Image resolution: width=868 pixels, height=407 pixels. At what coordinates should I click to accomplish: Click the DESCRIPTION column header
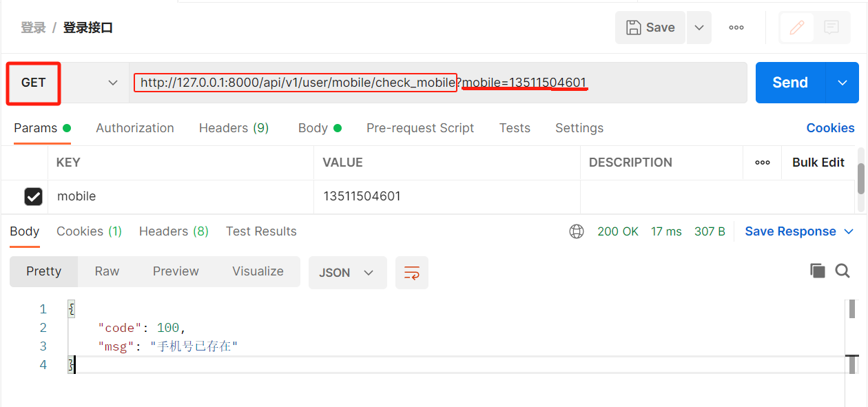[630, 163]
